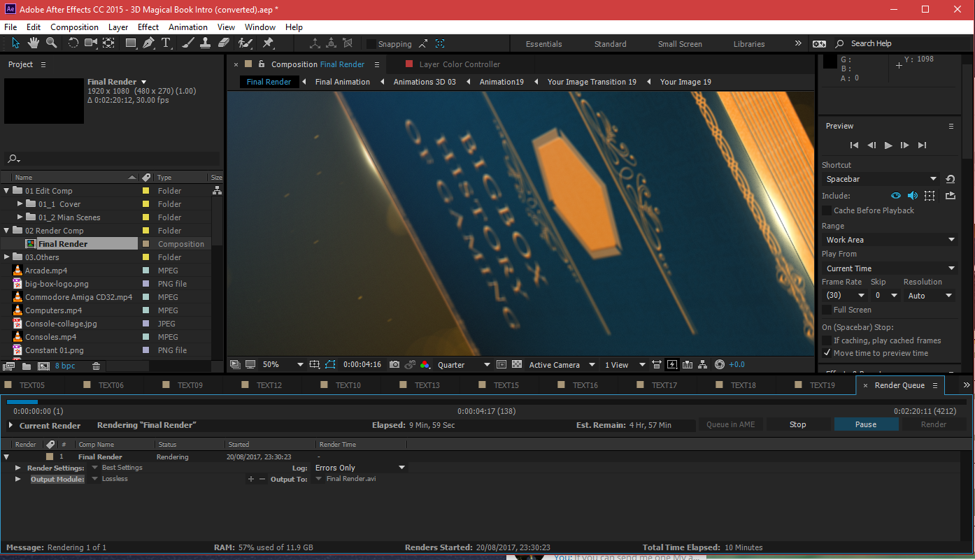Image resolution: width=975 pixels, height=560 pixels.
Task: Select the Rectangle shape tool
Action: [x=131, y=43]
